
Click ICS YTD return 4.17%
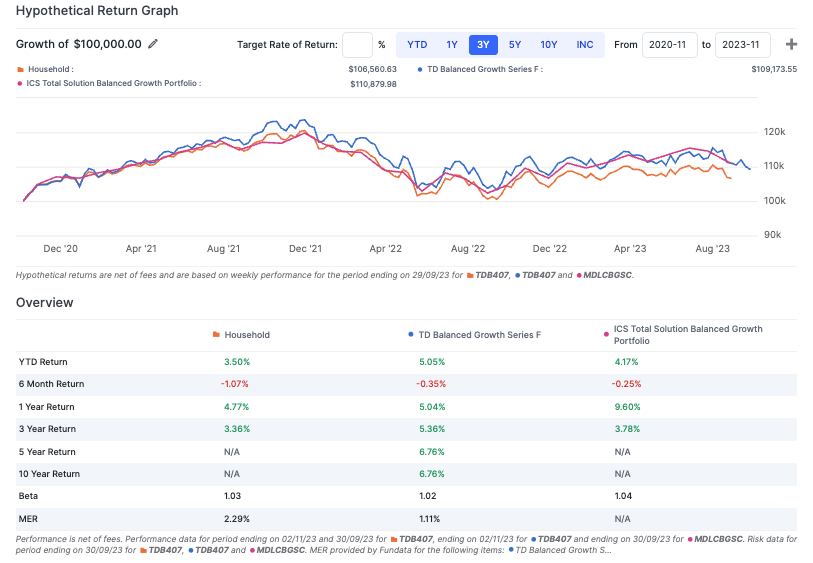(x=626, y=362)
